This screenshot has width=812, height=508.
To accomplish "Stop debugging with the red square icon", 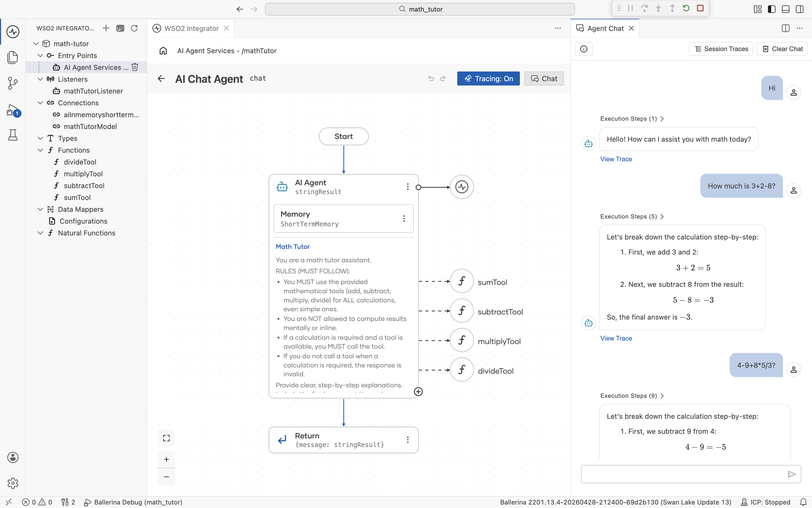I will point(700,8).
